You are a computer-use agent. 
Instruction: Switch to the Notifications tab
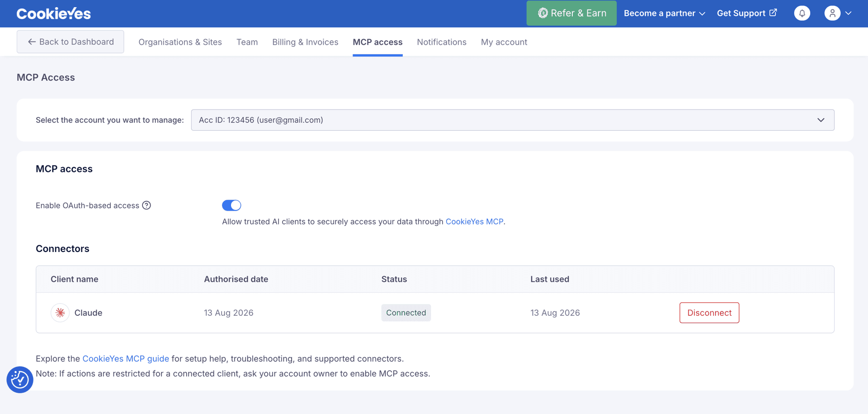pyautogui.click(x=442, y=42)
